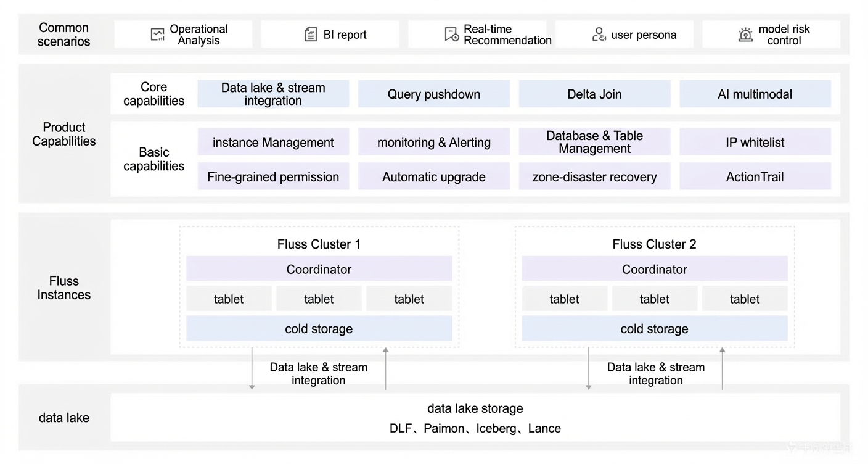The height and width of the screenshot is (464, 868).
Task: Click the "Common scenarios" row heading
Action: (63, 35)
